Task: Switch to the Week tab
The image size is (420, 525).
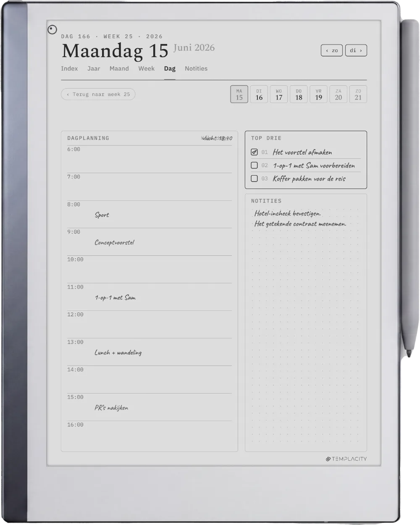Action: pyautogui.click(x=147, y=68)
